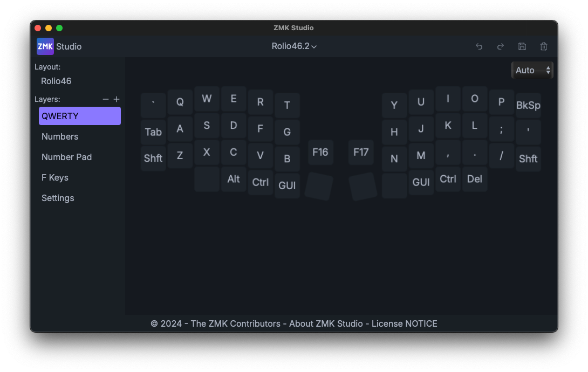Image resolution: width=588 pixels, height=372 pixels.
Task: Select the Z key
Action: (x=180, y=155)
